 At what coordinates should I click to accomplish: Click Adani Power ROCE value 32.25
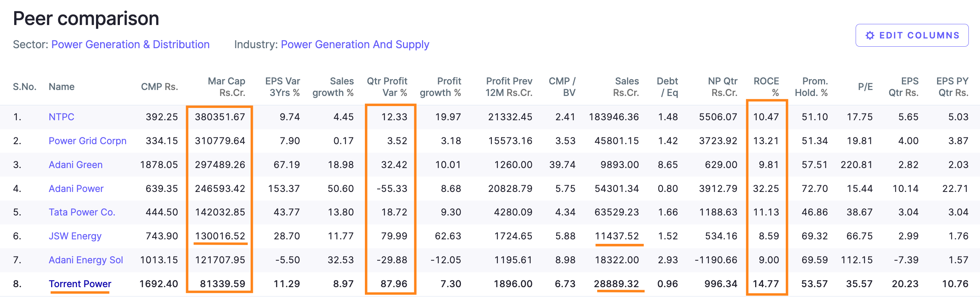766,189
